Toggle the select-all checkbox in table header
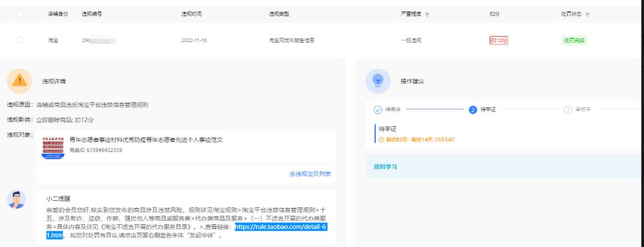This screenshot has width=644, height=247. point(19,13)
